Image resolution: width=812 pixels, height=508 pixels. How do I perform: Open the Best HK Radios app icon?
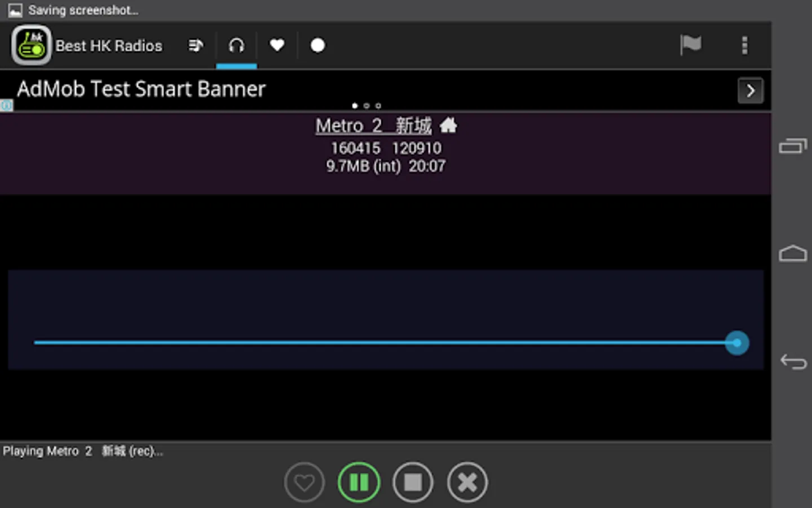pos(31,45)
